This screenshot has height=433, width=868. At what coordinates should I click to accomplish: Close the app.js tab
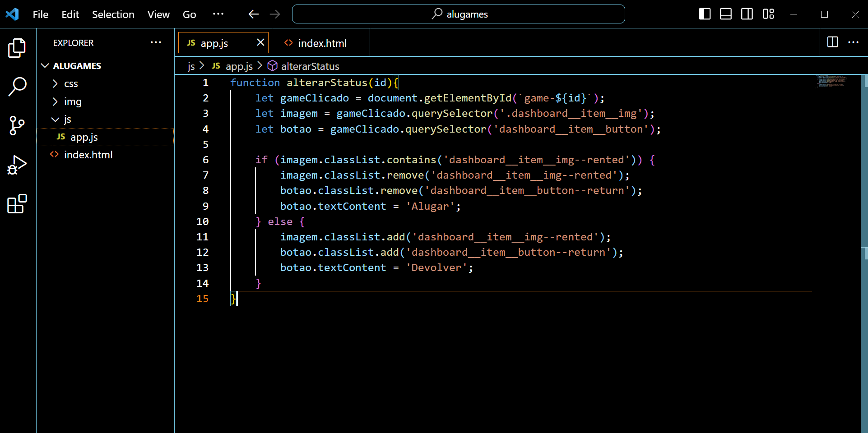(x=260, y=42)
